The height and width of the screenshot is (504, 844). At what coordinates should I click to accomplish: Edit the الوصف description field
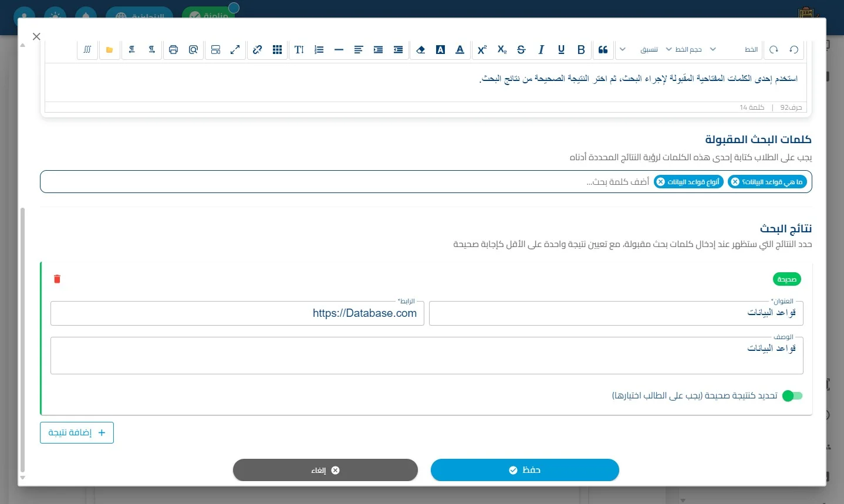427,356
